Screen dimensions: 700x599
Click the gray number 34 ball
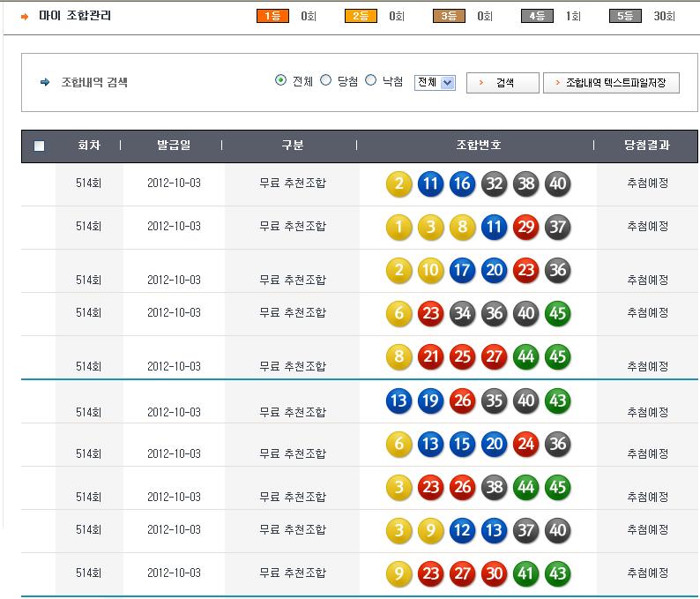click(462, 314)
